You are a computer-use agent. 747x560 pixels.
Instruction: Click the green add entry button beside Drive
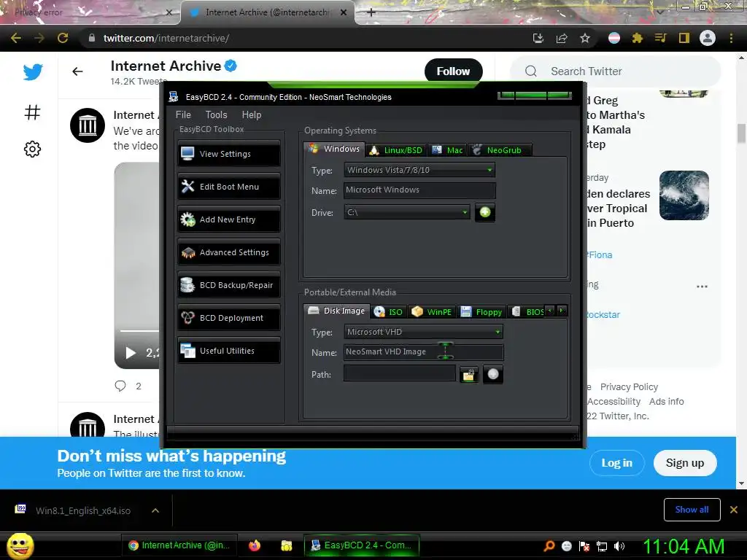pos(485,212)
